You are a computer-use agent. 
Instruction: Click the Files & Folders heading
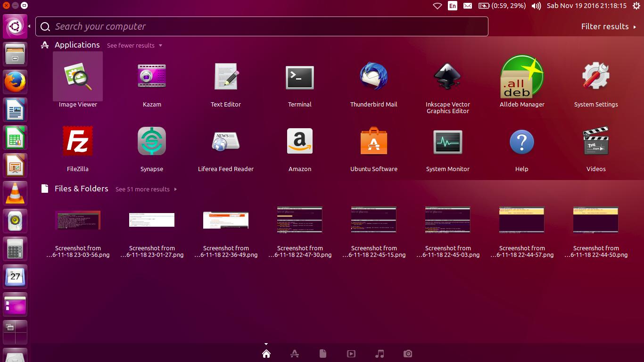coord(81,189)
